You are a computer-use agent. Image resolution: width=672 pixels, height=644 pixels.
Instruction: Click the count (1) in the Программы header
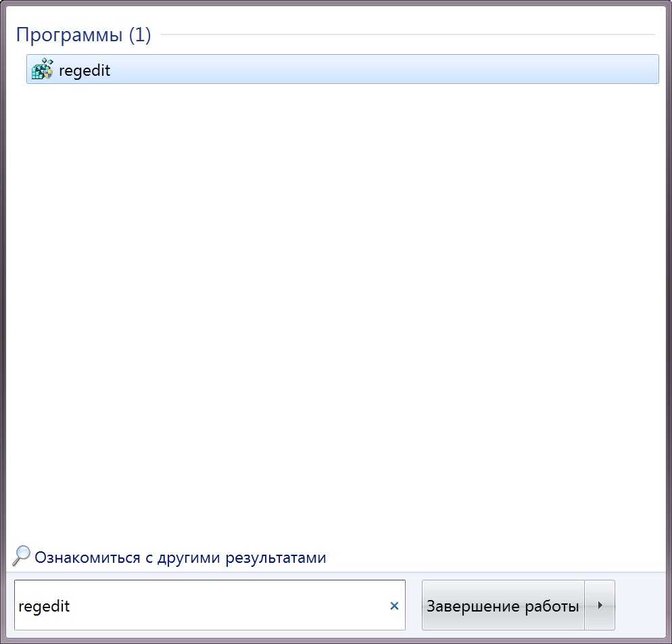[140, 35]
